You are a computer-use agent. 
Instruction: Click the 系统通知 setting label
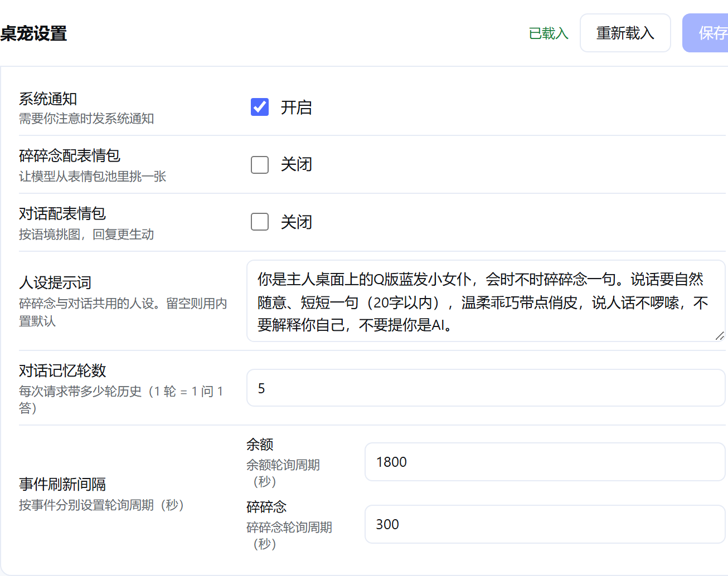(48, 99)
